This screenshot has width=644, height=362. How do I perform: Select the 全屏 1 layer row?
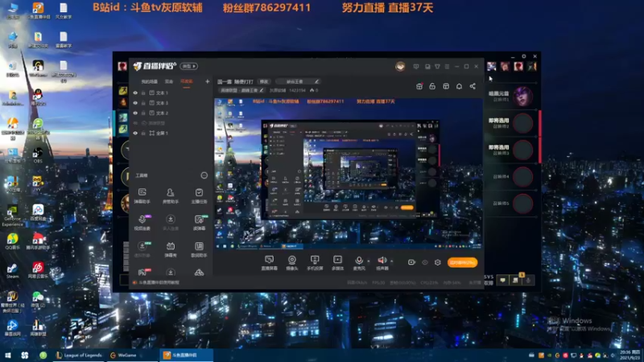171,133
